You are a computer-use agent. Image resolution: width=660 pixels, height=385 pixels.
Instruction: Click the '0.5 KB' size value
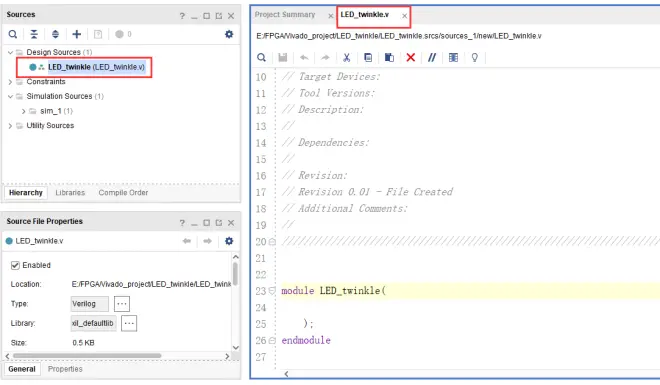(x=83, y=343)
